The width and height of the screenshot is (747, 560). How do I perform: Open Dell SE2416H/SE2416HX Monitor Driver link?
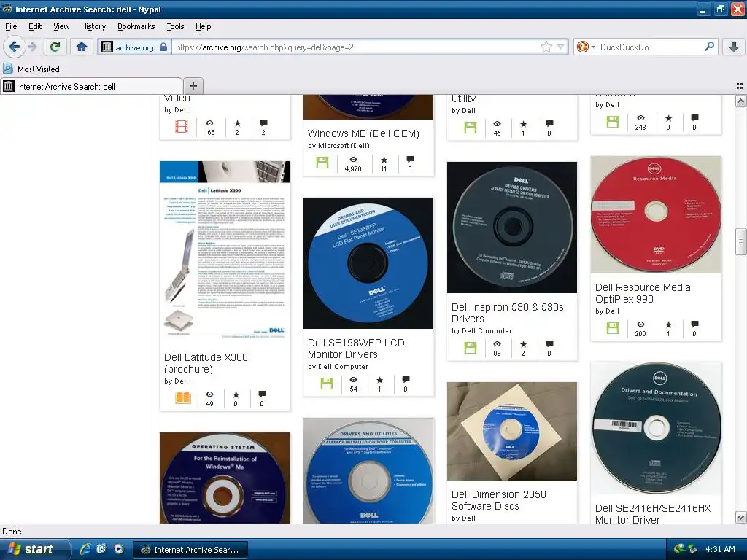pos(653,514)
